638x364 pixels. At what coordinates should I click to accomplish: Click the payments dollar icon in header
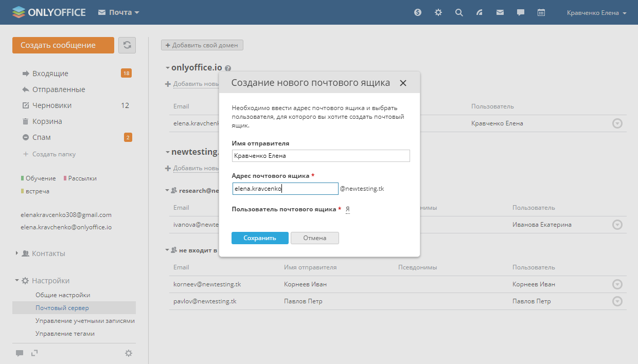point(418,12)
